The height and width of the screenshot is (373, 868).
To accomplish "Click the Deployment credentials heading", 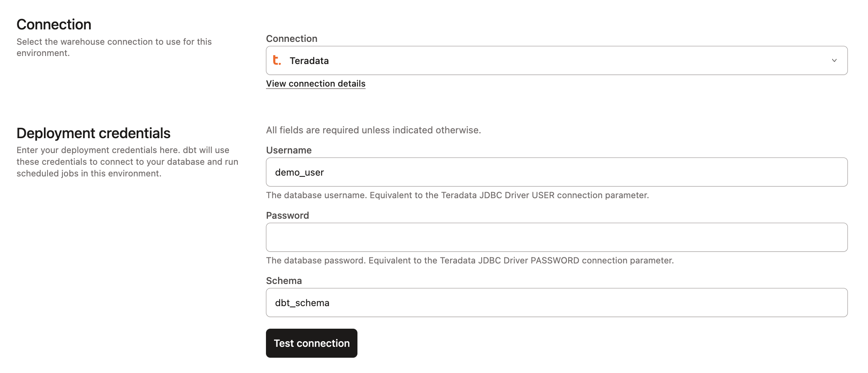I will (x=93, y=133).
